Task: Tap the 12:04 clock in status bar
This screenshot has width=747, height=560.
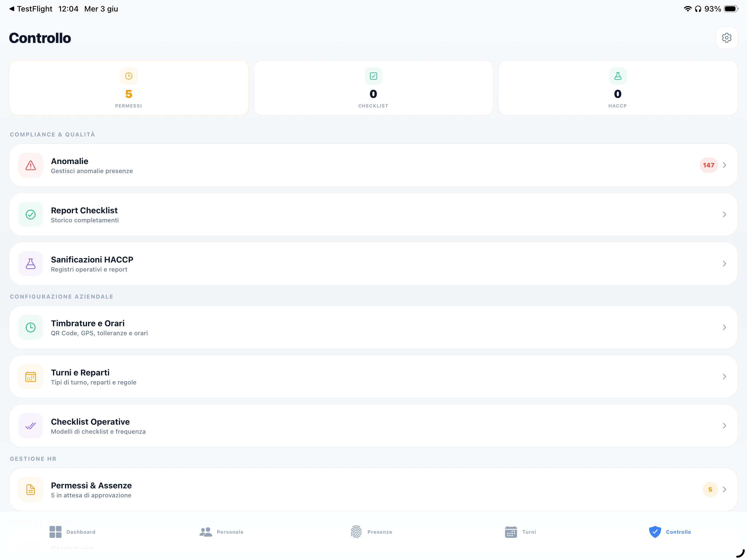Action: pyautogui.click(x=68, y=9)
